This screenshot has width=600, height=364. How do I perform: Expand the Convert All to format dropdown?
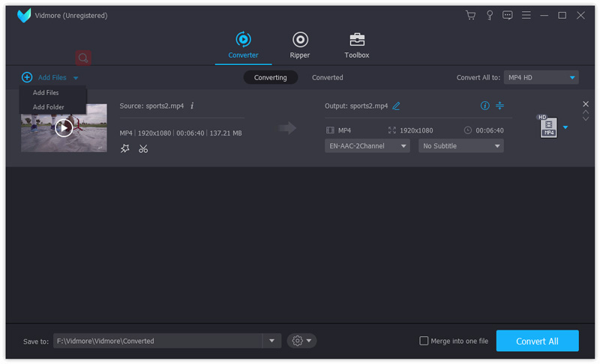pyautogui.click(x=541, y=77)
